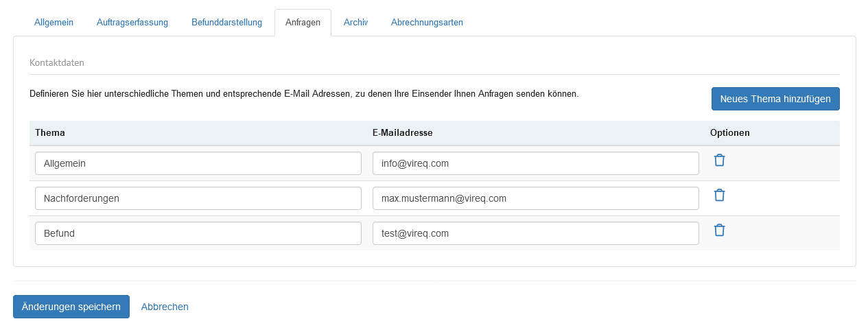The height and width of the screenshot is (330, 868).
Task: Delete the Allgemein topic row
Action: click(719, 161)
